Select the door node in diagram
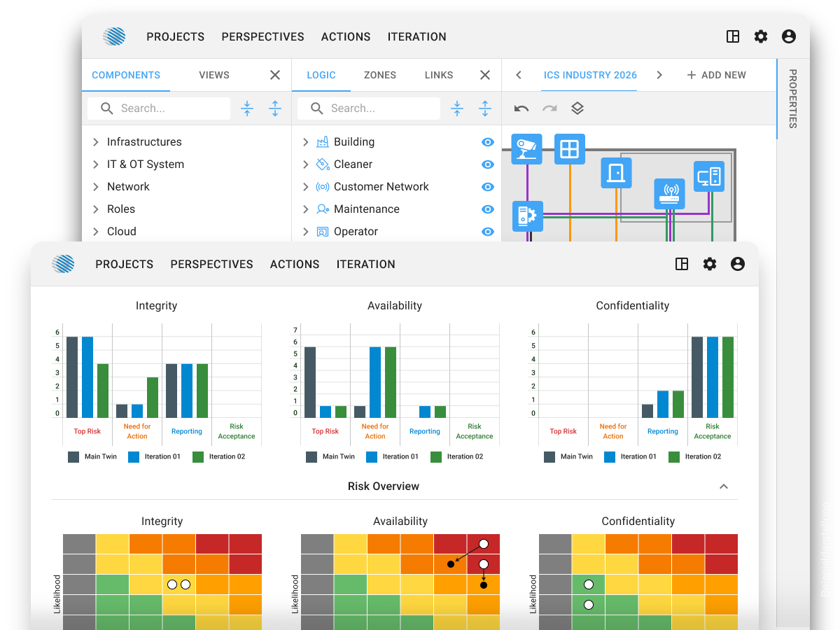The width and height of the screenshot is (840, 630). [x=616, y=172]
